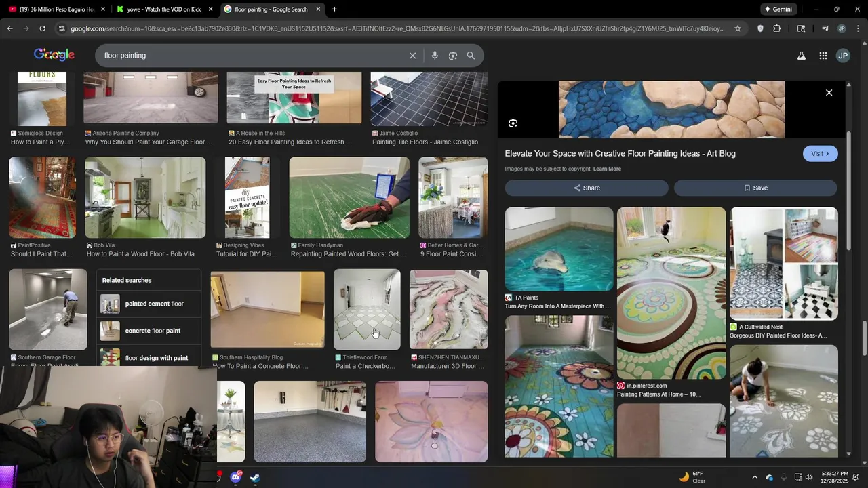
Task: Switch to the yowe Kick VOD tab
Action: [163, 9]
